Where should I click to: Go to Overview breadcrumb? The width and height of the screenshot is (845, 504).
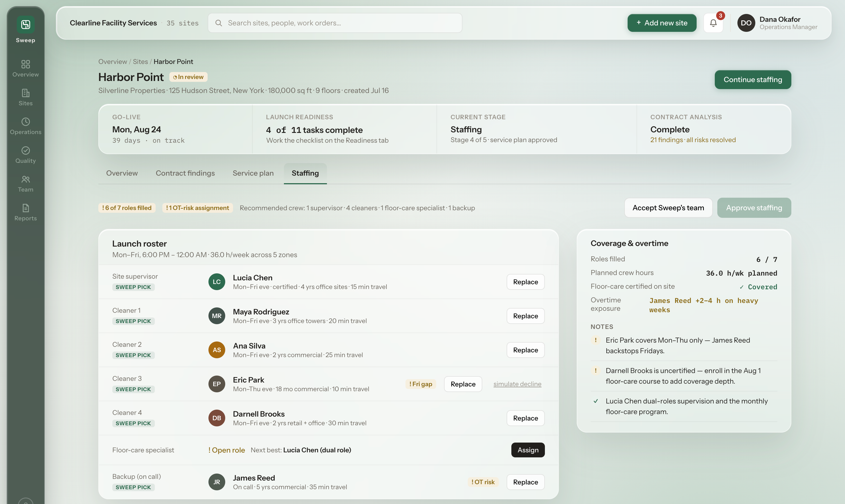click(112, 61)
